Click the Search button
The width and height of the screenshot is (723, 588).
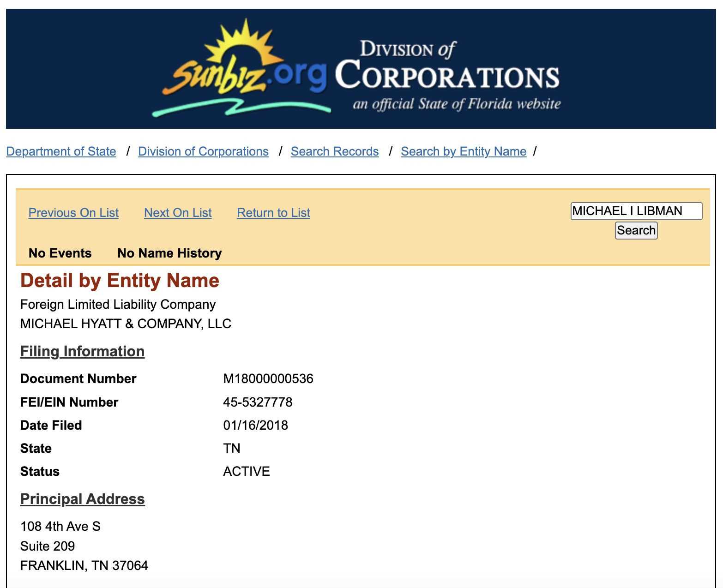click(x=636, y=230)
